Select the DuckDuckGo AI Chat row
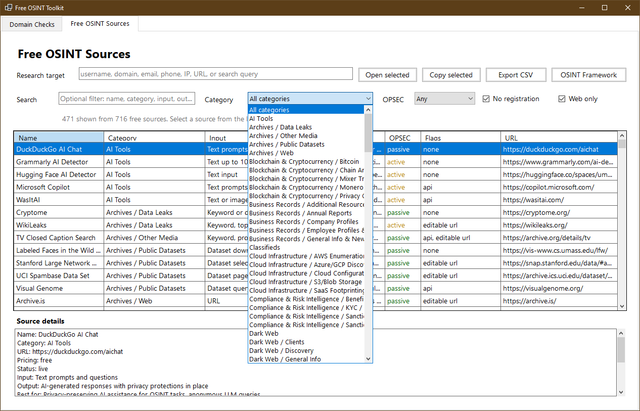The image size is (640, 411). 316,149
